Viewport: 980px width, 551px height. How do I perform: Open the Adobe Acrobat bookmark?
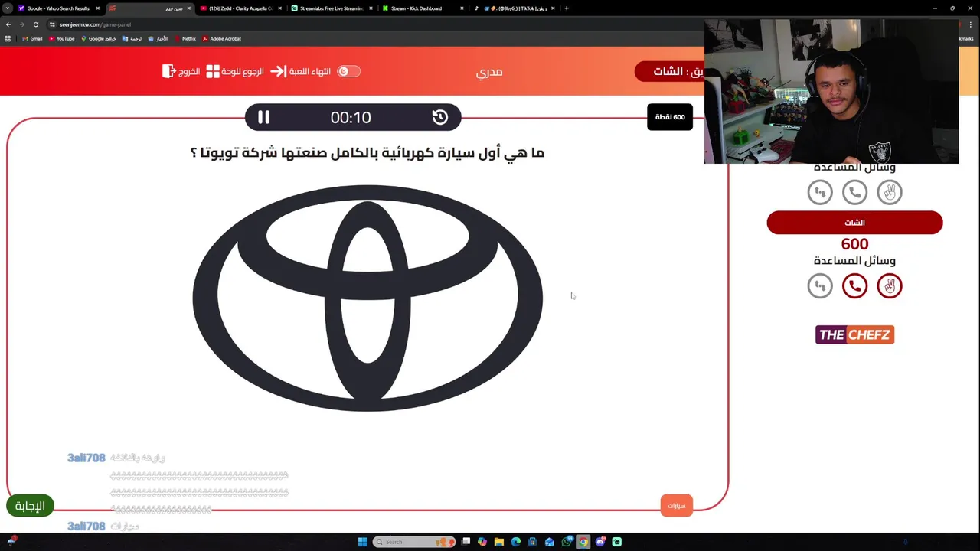(221, 38)
